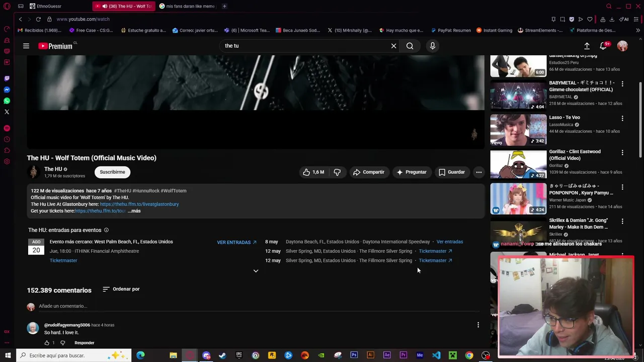644x362 pixels.
Task: Launch Steam from the taskbar
Action: 222,355
